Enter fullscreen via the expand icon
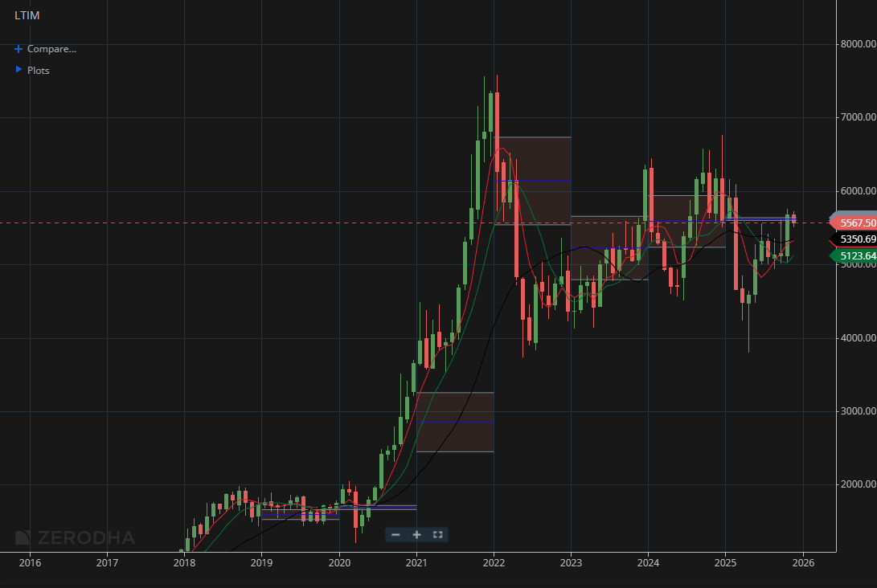This screenshot has height=588, width=877. pyautogui.click(x=437, y=534)
